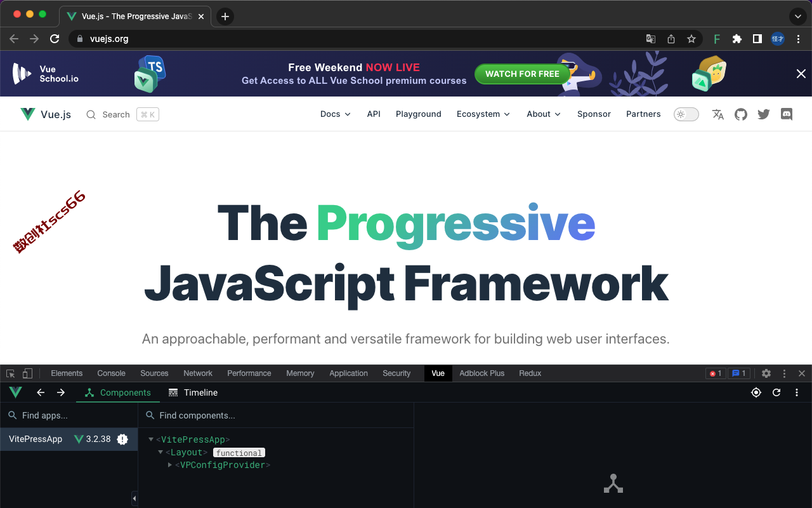Expand the About dropdown menu

point(544,114)
